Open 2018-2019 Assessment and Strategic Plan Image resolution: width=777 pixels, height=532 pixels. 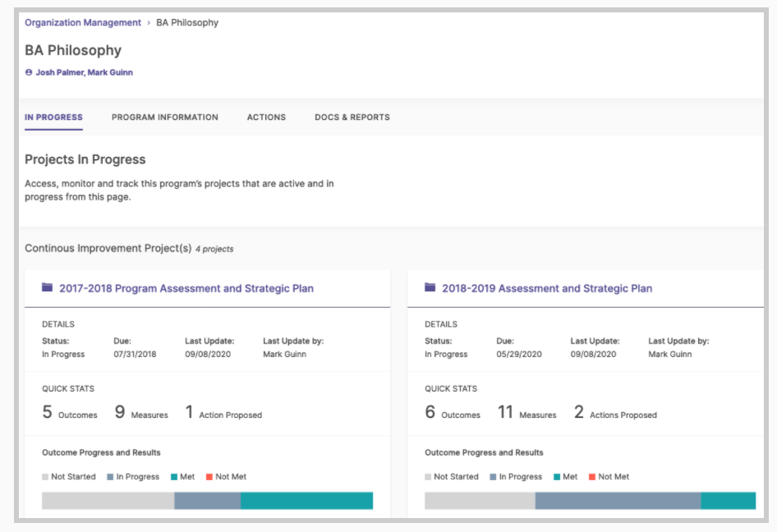547,288
